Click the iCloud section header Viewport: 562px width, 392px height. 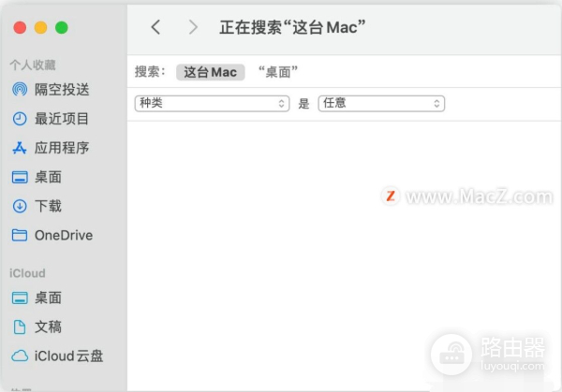pos(27,273)
